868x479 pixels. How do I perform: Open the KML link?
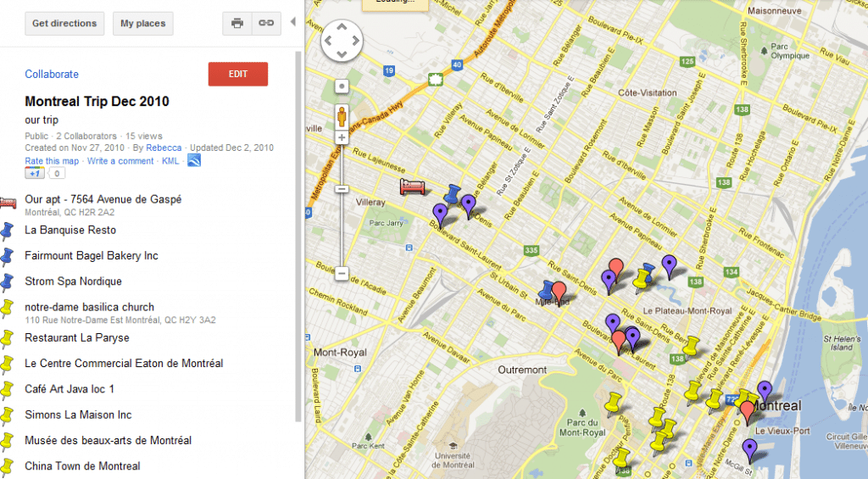pyautogui.click(x=170, y=161)
